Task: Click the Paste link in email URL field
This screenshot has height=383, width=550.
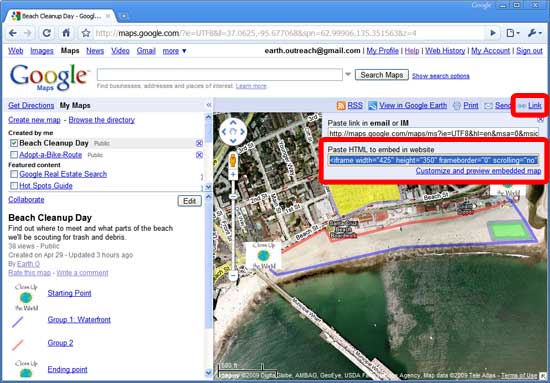Action: point(433,133)
